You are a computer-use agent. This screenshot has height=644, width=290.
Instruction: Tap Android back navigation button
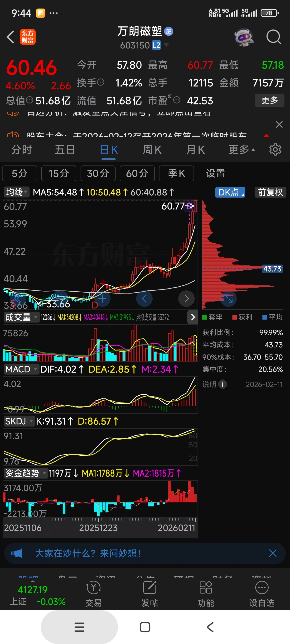tap(210, 627)
